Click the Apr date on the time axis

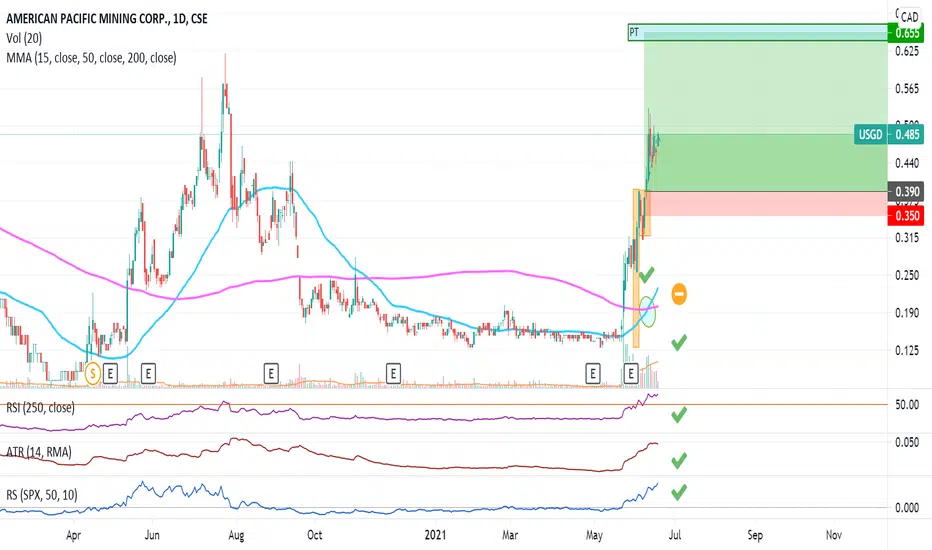click(x=73, y=535)
